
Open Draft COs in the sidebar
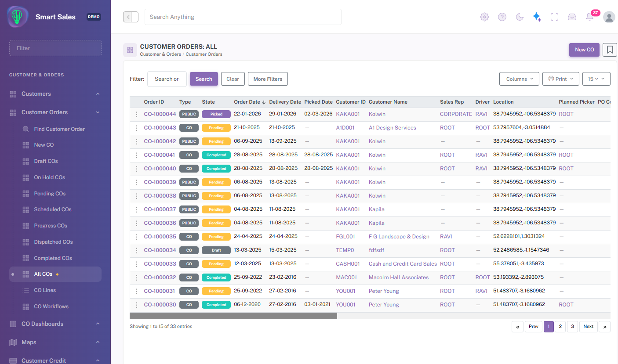click(46, 161)
